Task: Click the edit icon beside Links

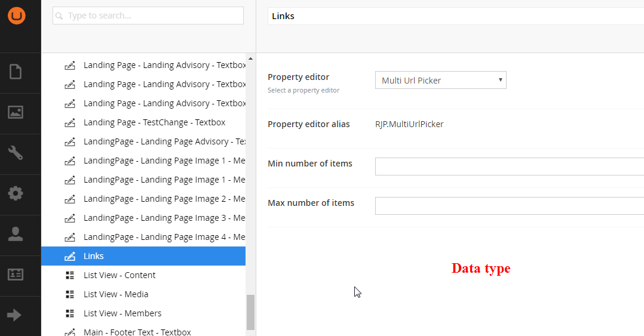Action: (70, 256)
